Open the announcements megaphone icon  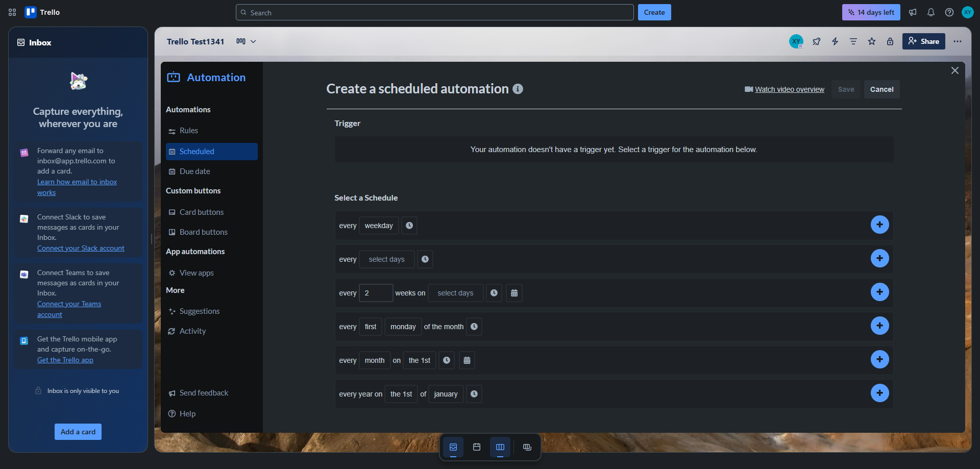pos(913,12)
